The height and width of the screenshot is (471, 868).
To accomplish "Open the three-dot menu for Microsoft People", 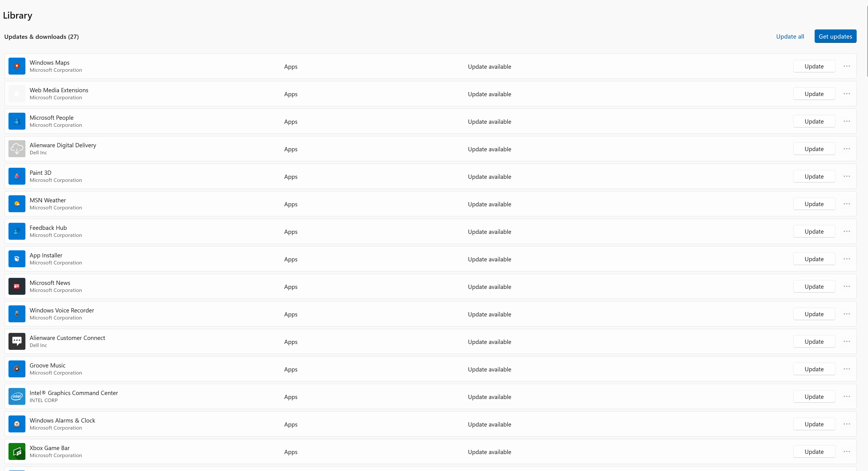I will point(846,121).
